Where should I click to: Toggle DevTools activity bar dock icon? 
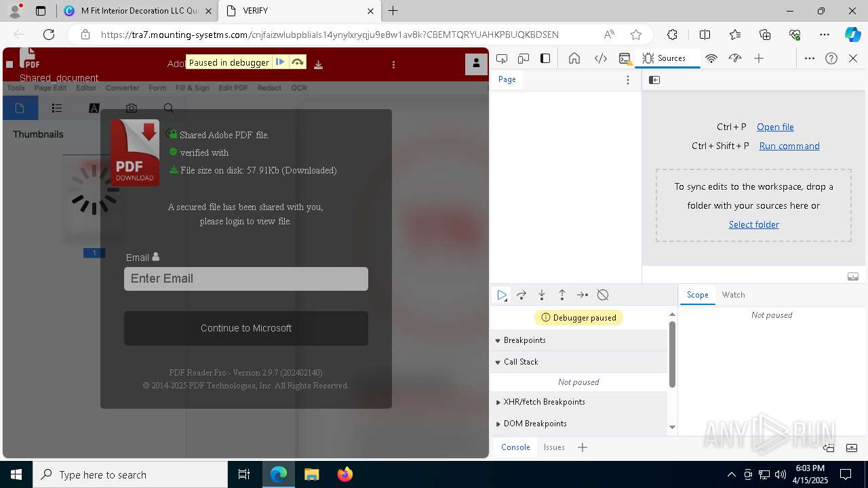click(545, 58)
